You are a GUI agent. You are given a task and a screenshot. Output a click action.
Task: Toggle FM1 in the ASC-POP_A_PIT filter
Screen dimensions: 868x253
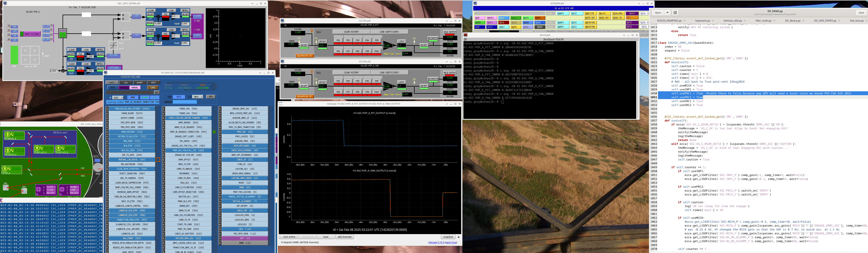click(x=338, y=41)
